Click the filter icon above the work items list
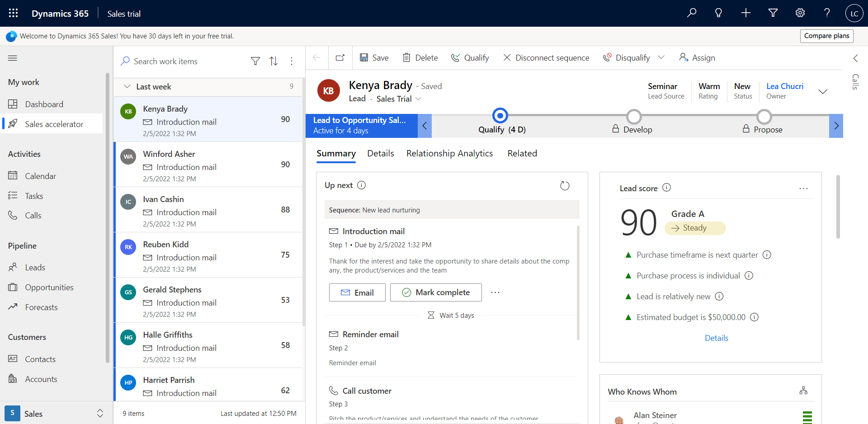868x424 pixels. pyautogui.click(x=256, y=61)
